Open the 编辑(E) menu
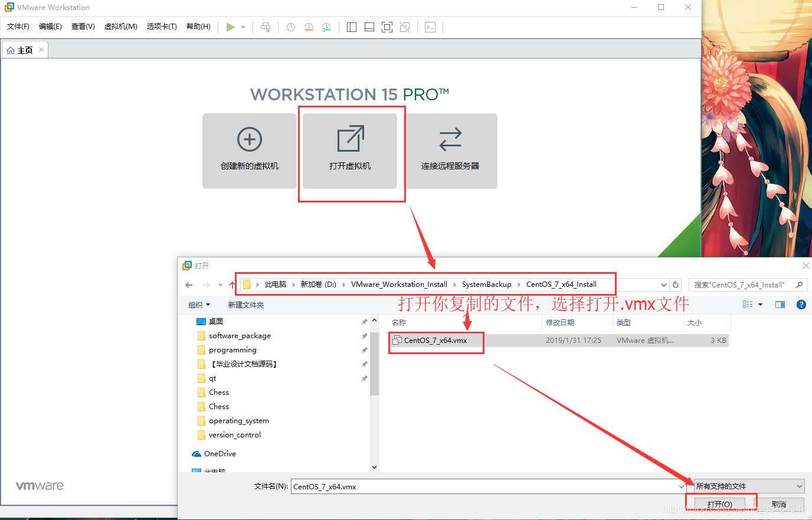This screenshot has height=520, width=812. [50, 27]
